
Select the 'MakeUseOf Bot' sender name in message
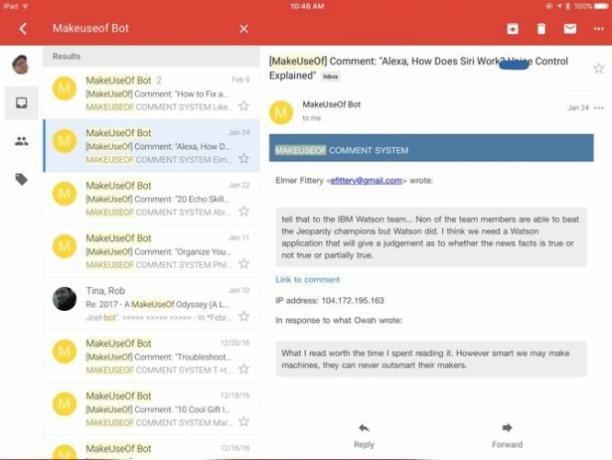(x=331, y=105)
